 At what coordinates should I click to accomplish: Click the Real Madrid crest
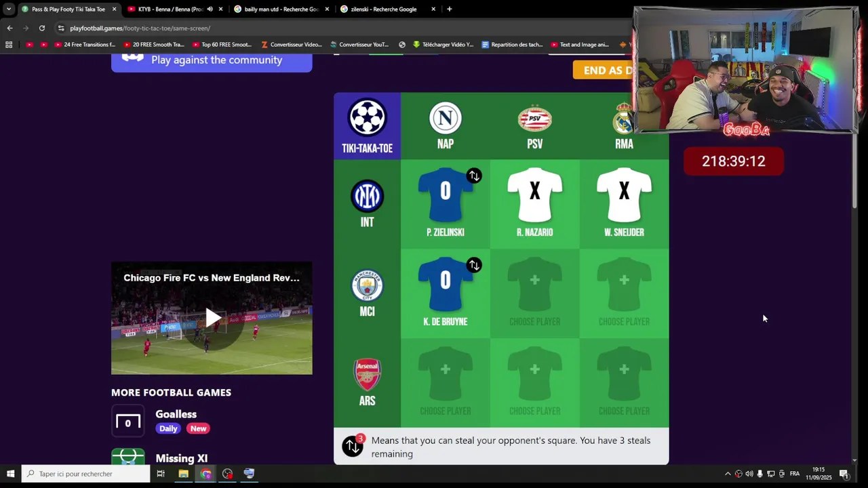tap(623, 119)
